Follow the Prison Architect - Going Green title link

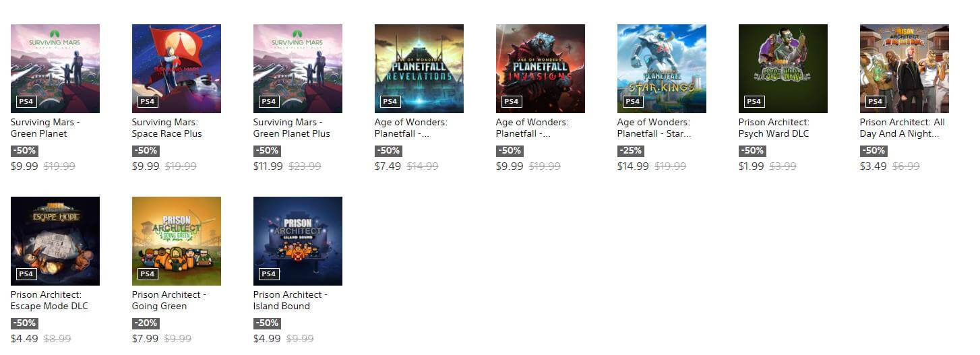click(169, 300)
